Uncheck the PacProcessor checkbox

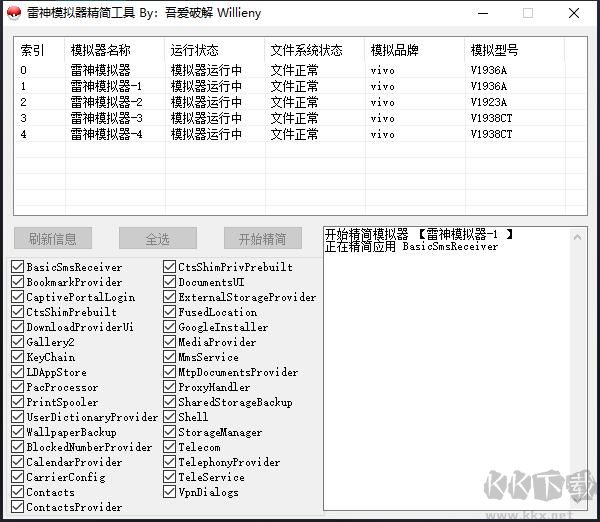(17, 387)
